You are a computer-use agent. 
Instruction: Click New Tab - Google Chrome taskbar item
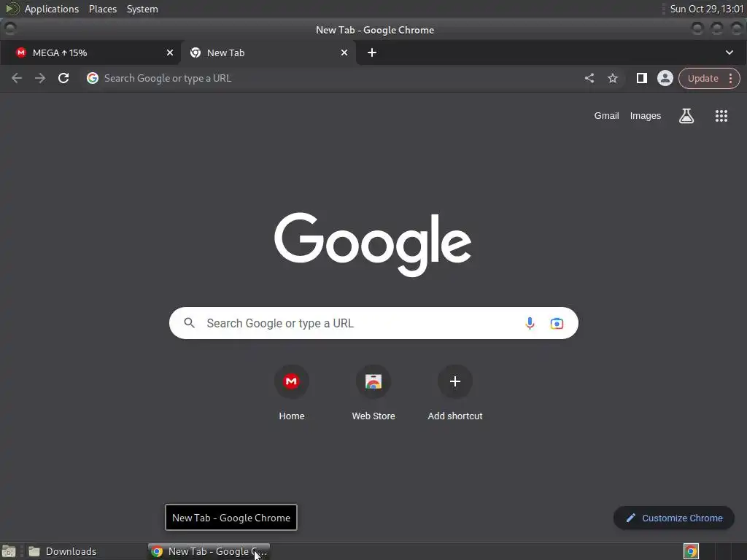209,551
